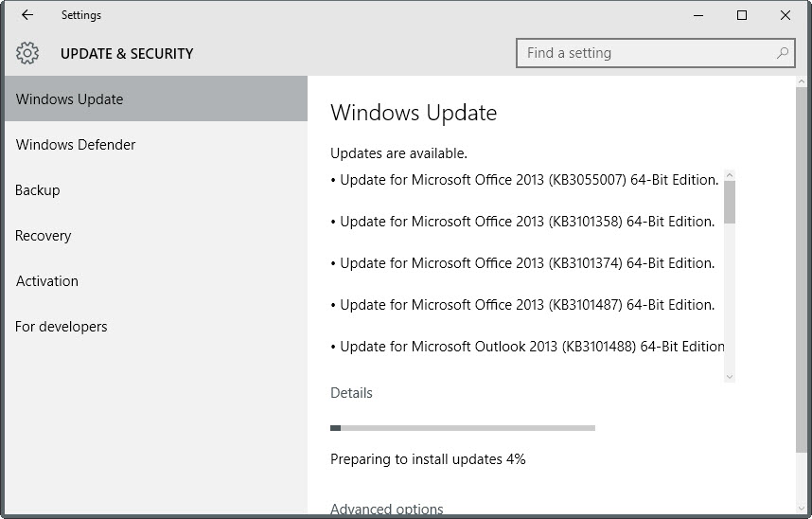Click the settings gear icon
Screen dimensions: 812x519
click(x=26, y=53)
